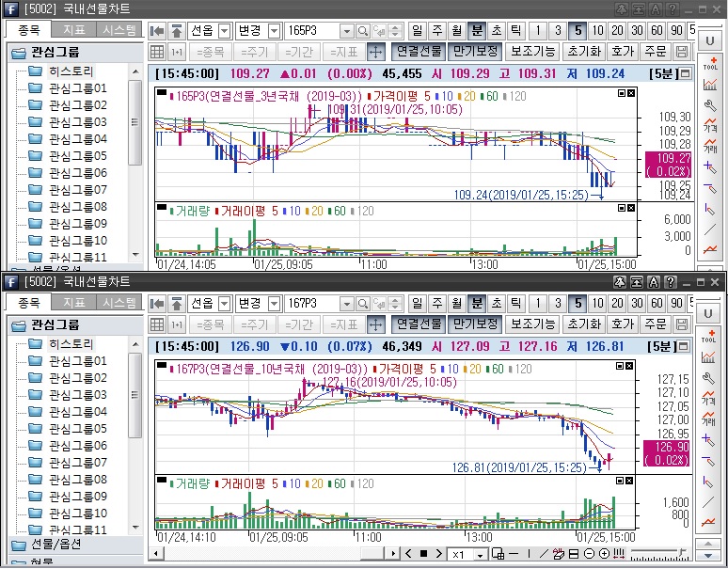This screenshot has height=569, width=728.
Task: Enable the crosshair cursor in the 165P3 chart toolbar
Action: point(375,52)
